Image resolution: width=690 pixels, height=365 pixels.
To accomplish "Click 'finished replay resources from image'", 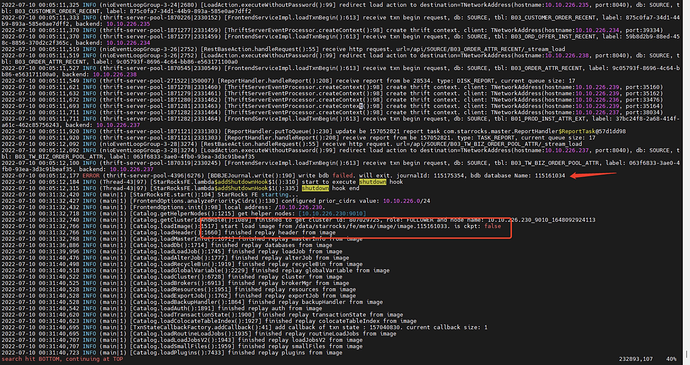I will (295, 289).
